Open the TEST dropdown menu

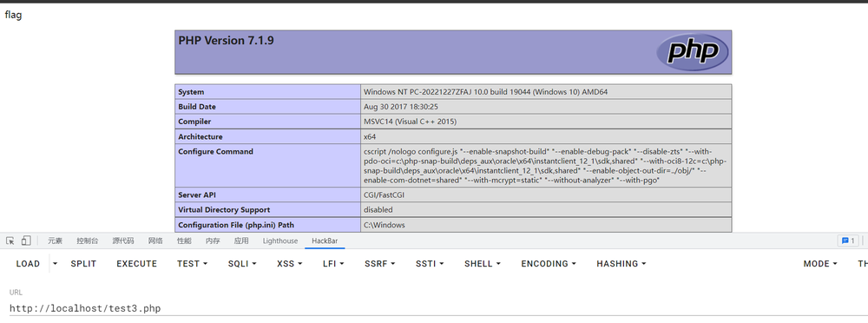[x=192, y=264]
